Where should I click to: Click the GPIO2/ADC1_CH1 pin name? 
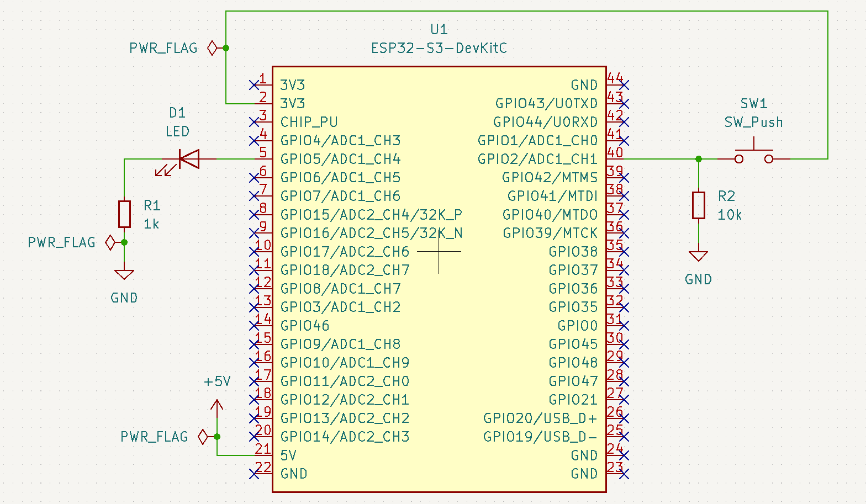(537, 159)
